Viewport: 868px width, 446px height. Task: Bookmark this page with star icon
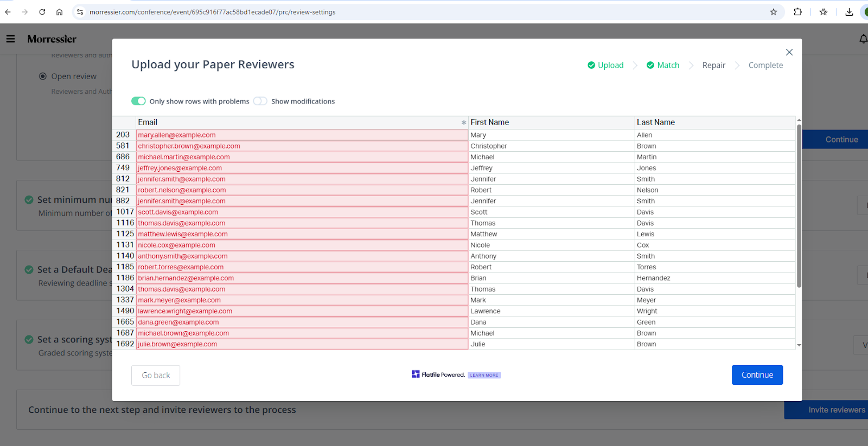coord(773,12)
